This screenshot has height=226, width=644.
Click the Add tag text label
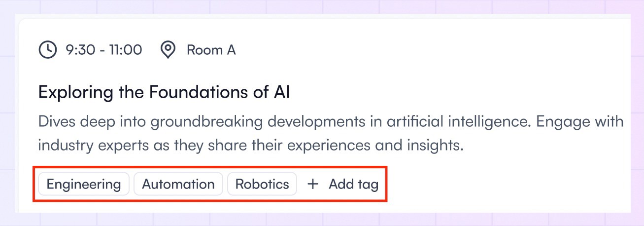(x=354, y=185)
